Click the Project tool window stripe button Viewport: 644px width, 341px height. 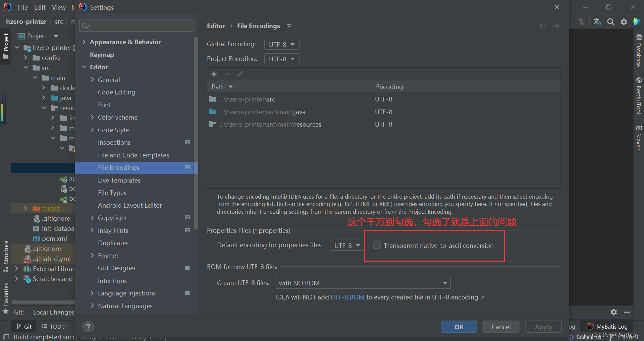point(6,46)
